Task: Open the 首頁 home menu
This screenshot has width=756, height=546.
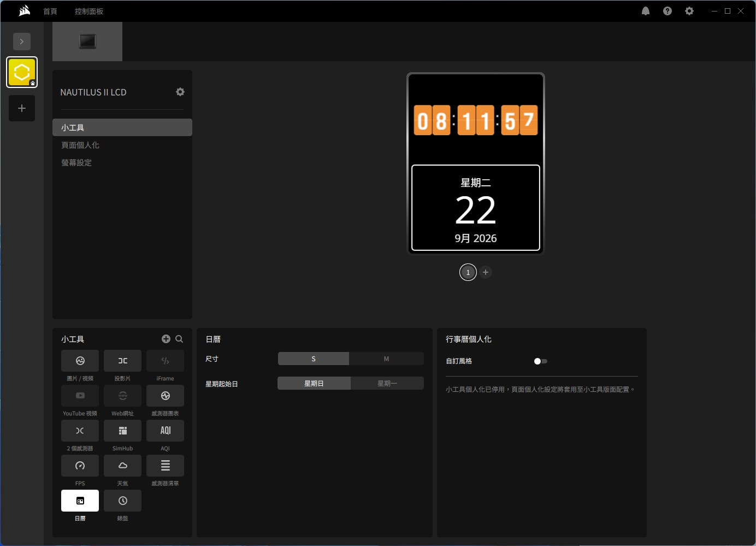Action: pyautogui.click(x=50, y=11)
